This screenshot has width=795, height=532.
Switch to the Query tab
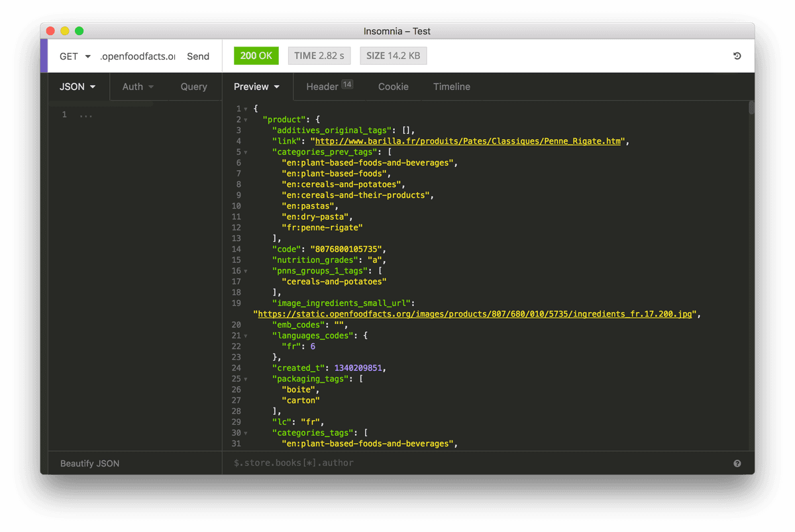click(x=193, y=87)
